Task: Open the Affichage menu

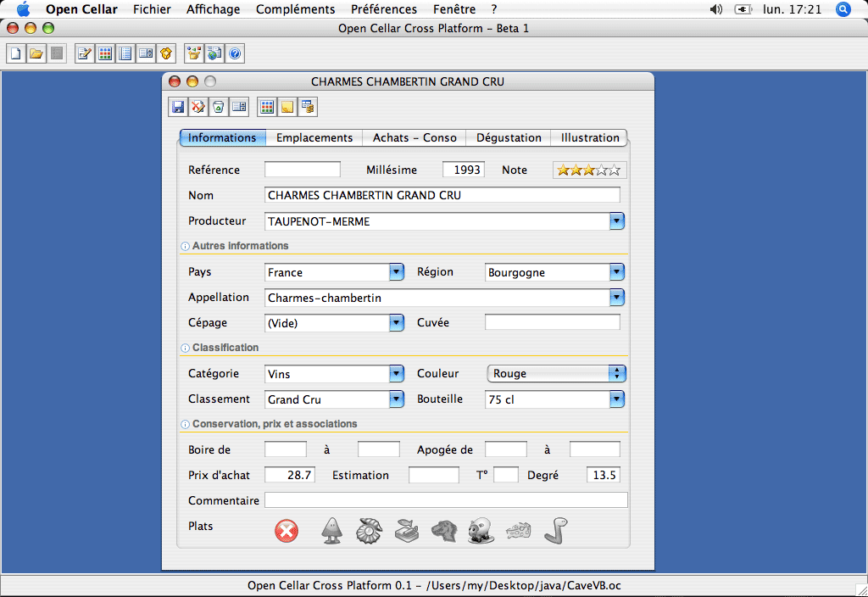Action: (213, 9)
